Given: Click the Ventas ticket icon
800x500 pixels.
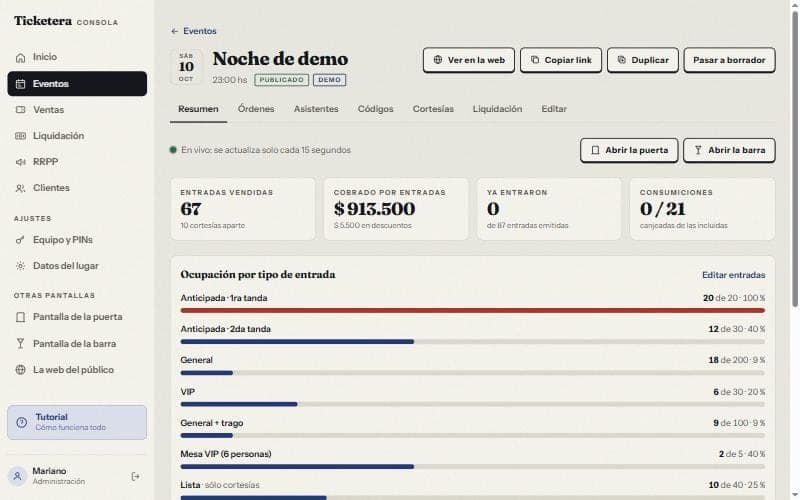Looking at the screenshot, I should tap(20, 110).
